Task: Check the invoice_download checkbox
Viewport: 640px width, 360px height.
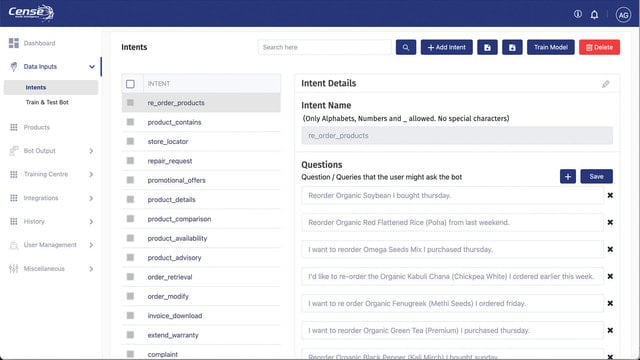Action: pyautogui.click(x=130, y=316)
